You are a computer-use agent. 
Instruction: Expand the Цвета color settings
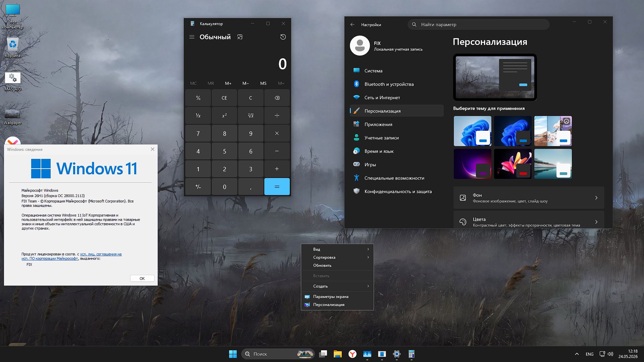(529, 220)
